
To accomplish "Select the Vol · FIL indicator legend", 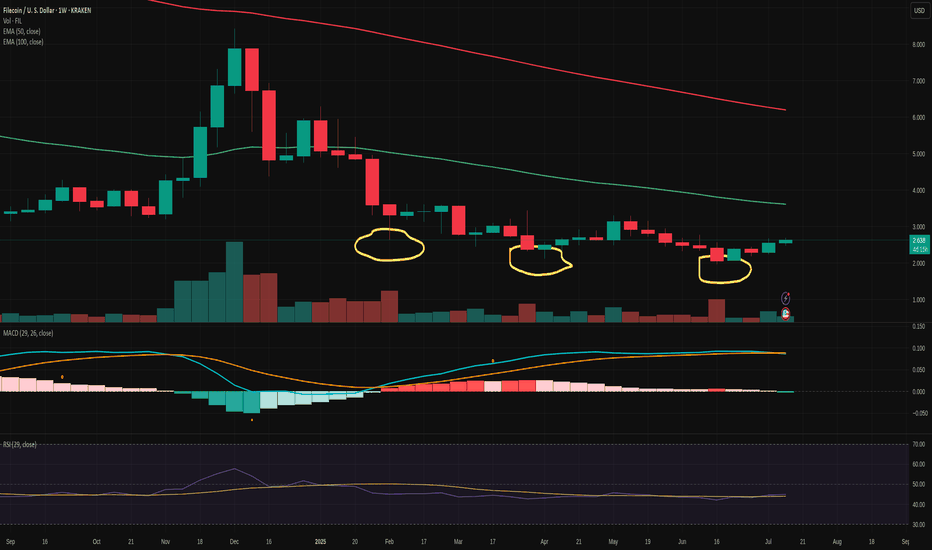I will pos(12,21).
